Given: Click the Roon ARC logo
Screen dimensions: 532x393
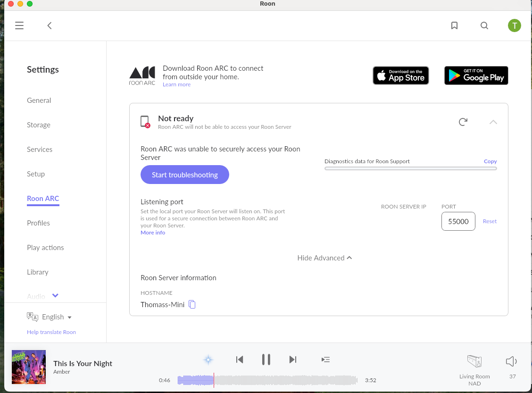Looking at the screenshot, I should (x=142, y=75).
